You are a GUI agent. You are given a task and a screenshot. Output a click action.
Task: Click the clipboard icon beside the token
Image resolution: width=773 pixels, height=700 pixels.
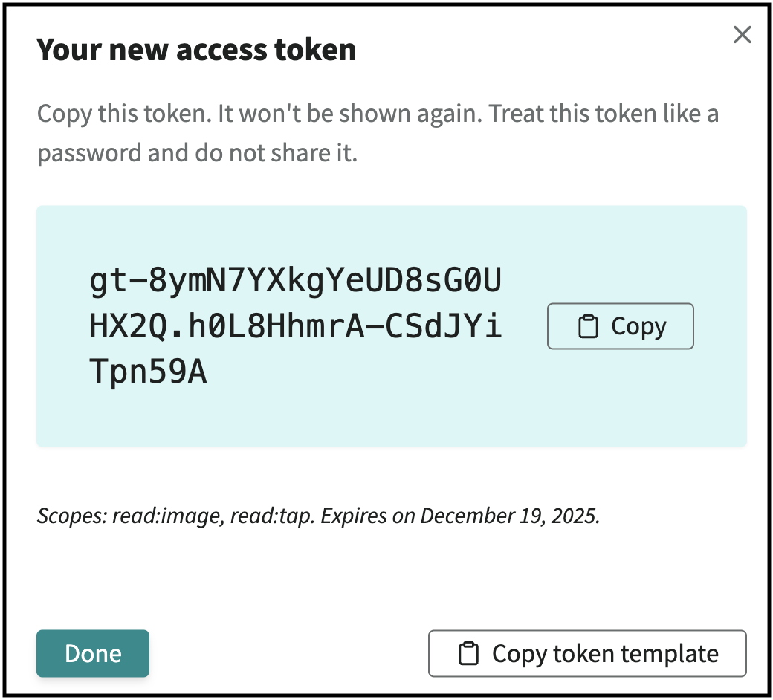[588, 327]
